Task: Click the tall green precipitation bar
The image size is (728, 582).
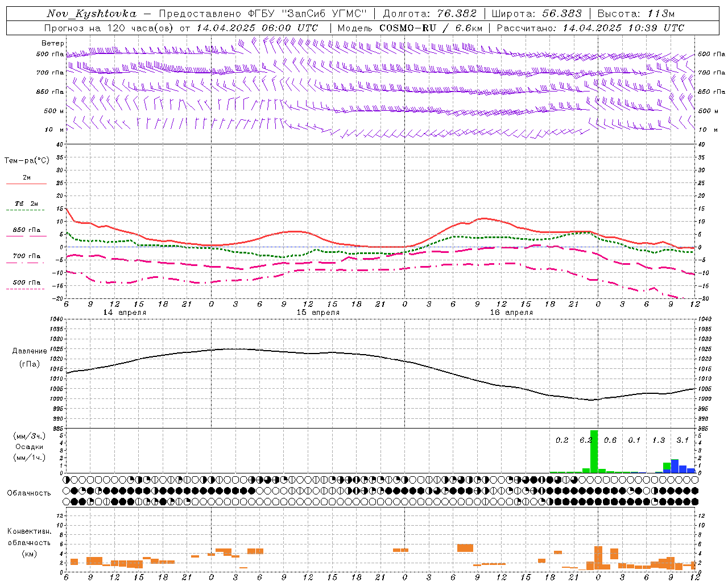Action: 594,451
